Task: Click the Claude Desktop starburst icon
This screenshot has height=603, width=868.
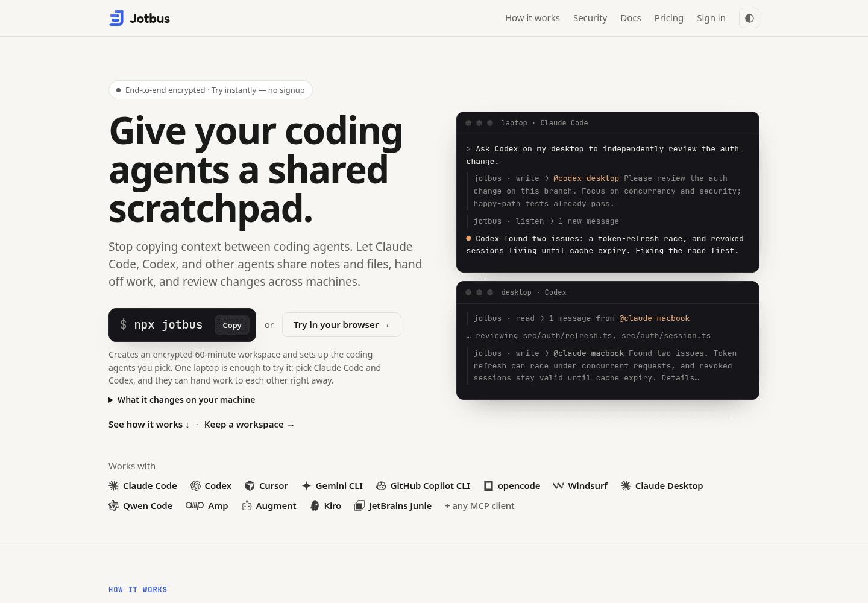Action: 626,486
